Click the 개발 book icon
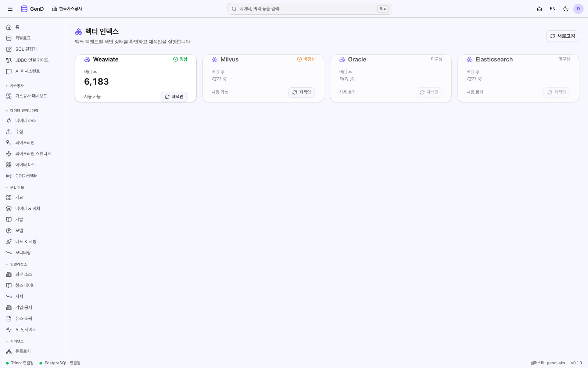The height and width of the screenshot is (368, 588). tap(9, 220)
